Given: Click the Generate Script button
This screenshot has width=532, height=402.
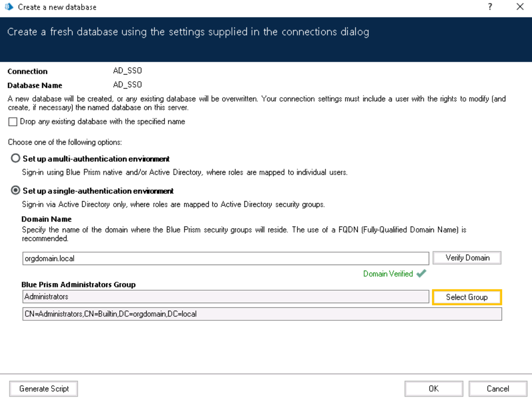Looking at the screenshot, I should point(44,389).
